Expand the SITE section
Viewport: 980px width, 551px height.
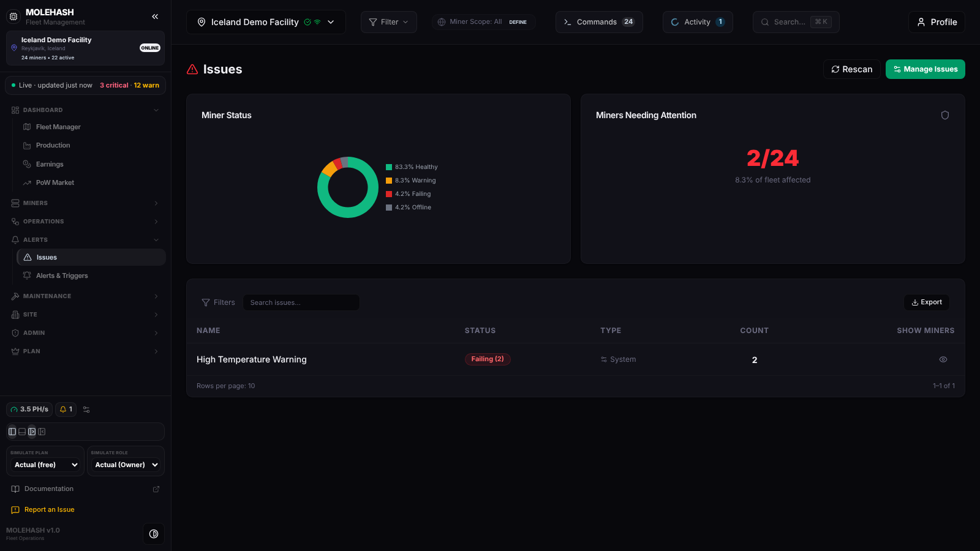85,315
